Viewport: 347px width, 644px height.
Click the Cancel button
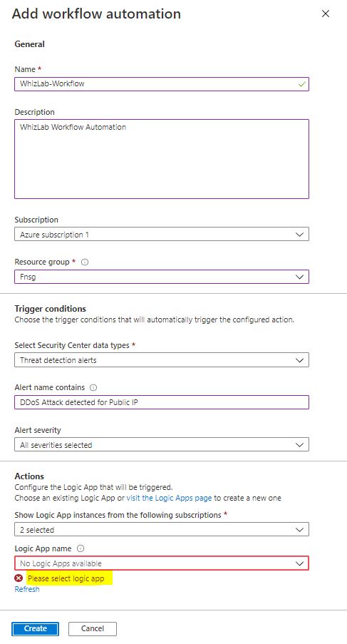[x=93, y=628]
